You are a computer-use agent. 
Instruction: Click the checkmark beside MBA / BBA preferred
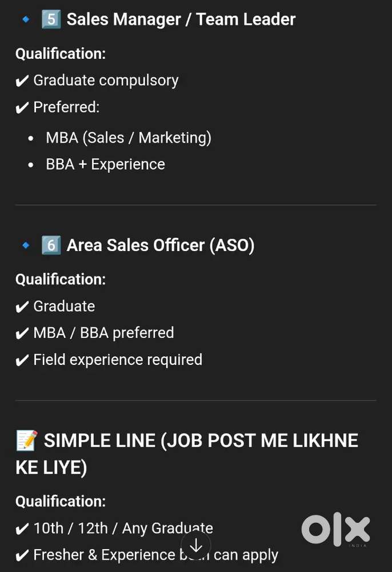(22, 333)
